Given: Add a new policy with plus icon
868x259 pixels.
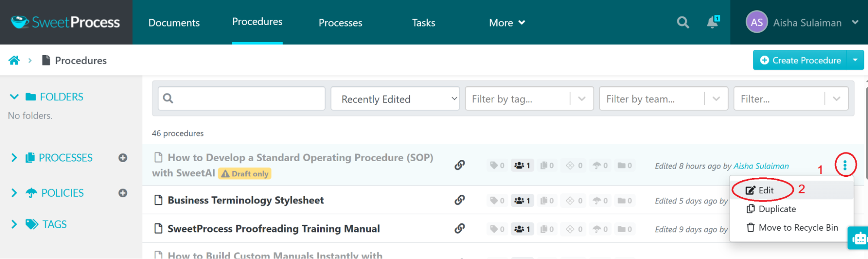Looking at the screenshot, I should click(123, 193).
